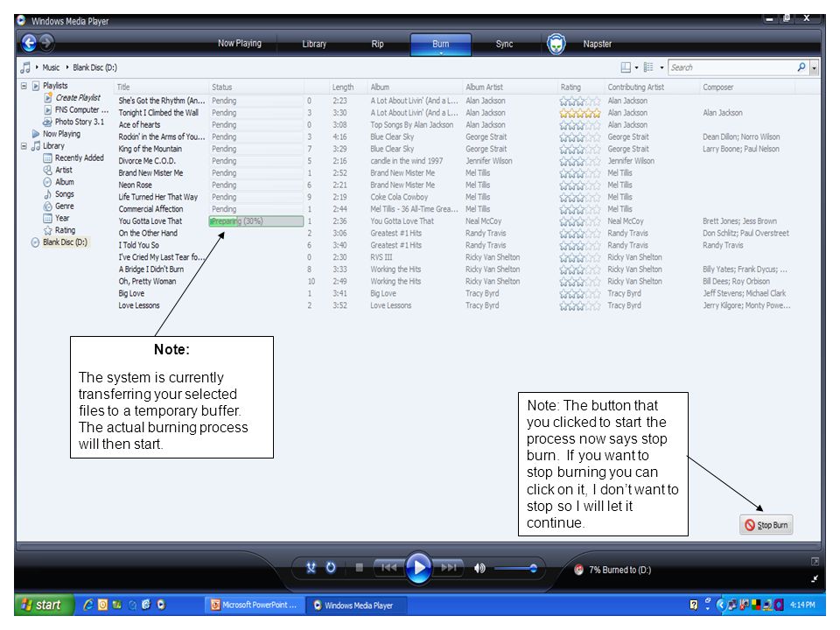Click inside the Search field

[731, 67]
